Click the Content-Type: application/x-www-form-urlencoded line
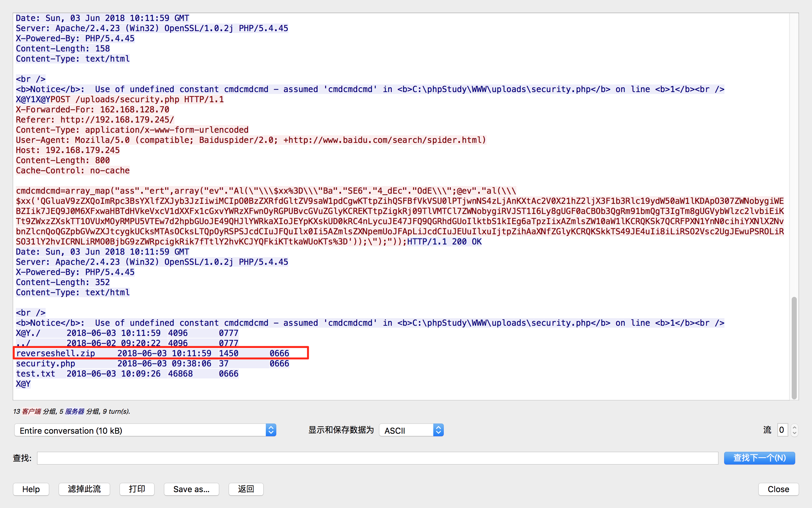This screenshot has height=508, width=812. tap(132, 130)
